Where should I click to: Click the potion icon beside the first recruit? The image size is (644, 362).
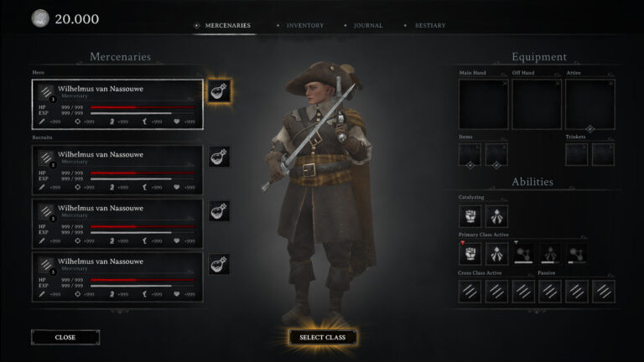pos(219,157)
